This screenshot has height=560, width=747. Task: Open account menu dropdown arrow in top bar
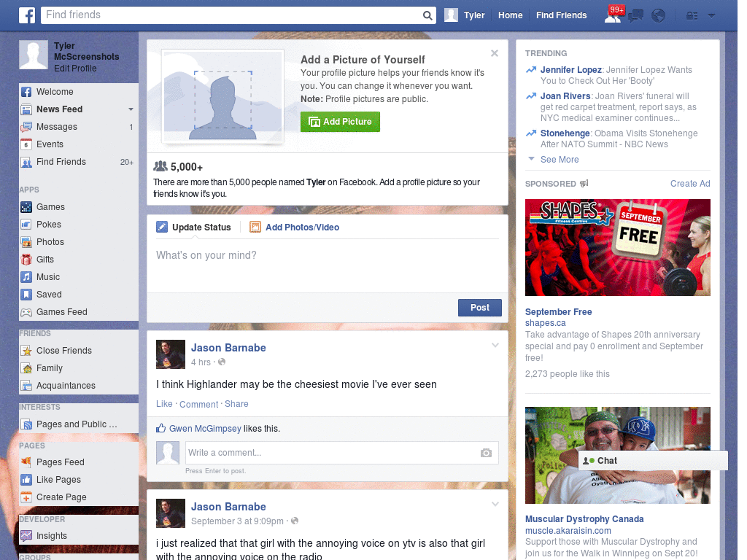712,16
